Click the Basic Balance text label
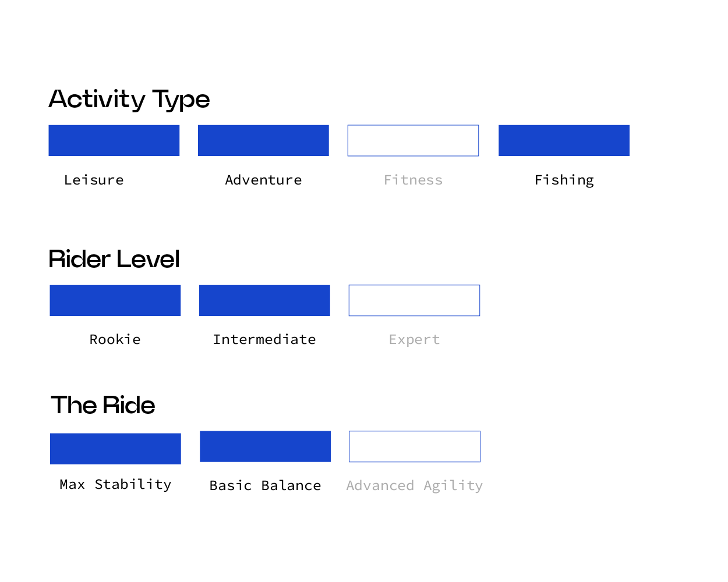Image resolution: width=728 pixels, height=582 pixels. pyautogui.click(x=265, y=485)
